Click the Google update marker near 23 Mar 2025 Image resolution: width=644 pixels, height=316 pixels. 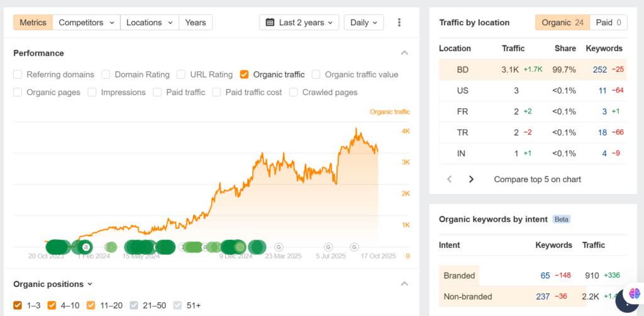click(x=279, y=247)
